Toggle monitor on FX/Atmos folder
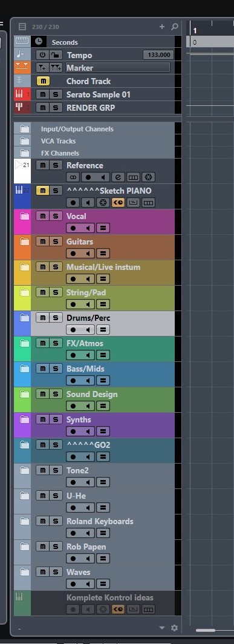234x644 pixels. pos(88,355)
